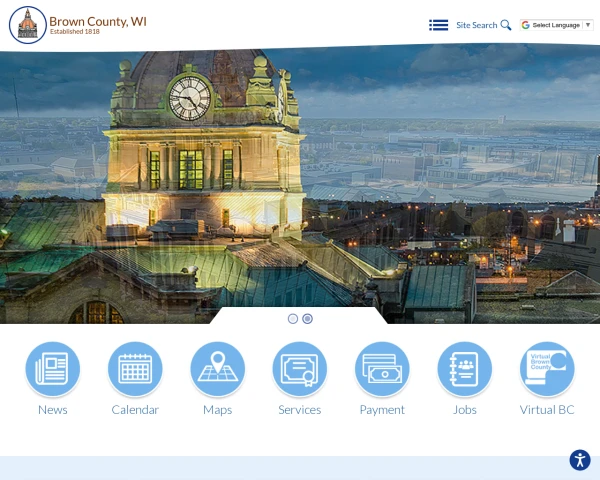Click the Calendar label
Viewport: 600px width, 480px height.
135,410
